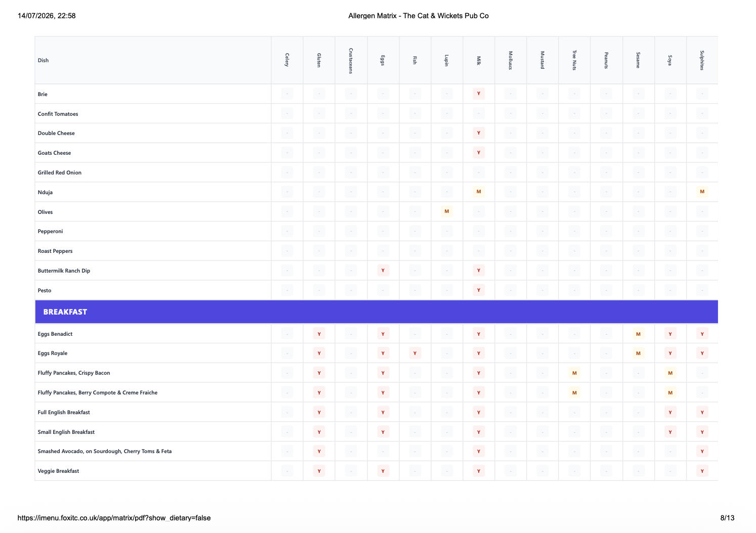Click the Olives row label
Viewport: 756px width, 533px height.
coord(45,212)
